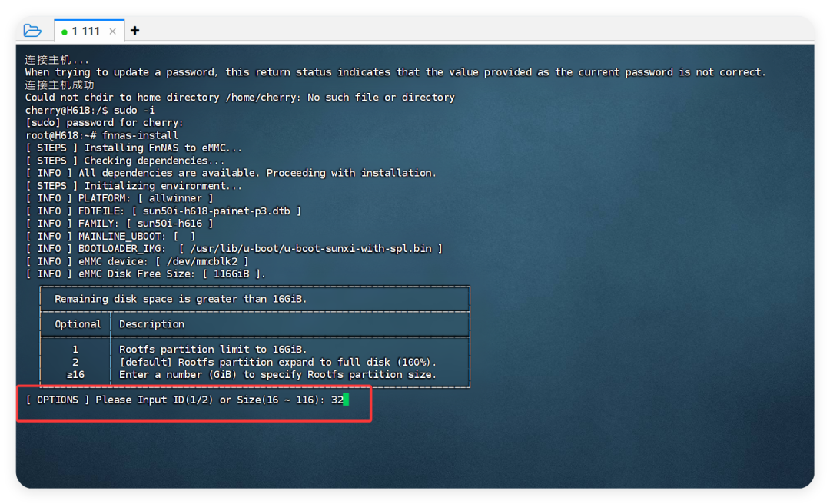Viewport: 830px width, 504px height.
Task: Click the "Optional" table header
Action: coord(78,324)
